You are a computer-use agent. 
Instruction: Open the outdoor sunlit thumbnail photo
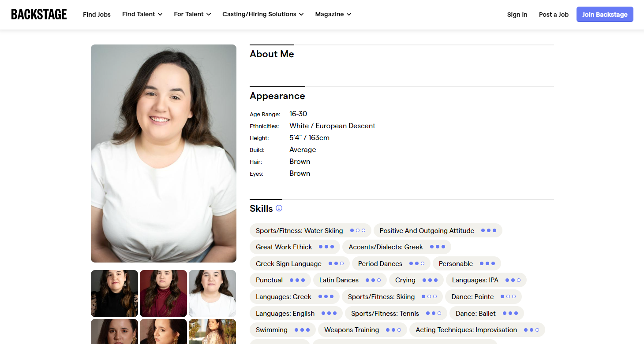[212, 331]
